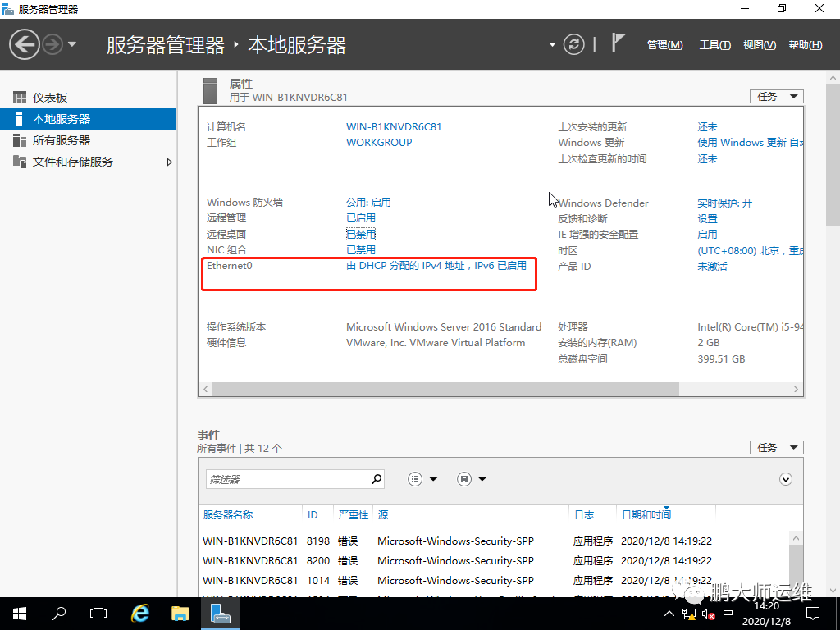Sort events by 服务器名称 column
Viewport: 840px width, 630px height.
228,515
